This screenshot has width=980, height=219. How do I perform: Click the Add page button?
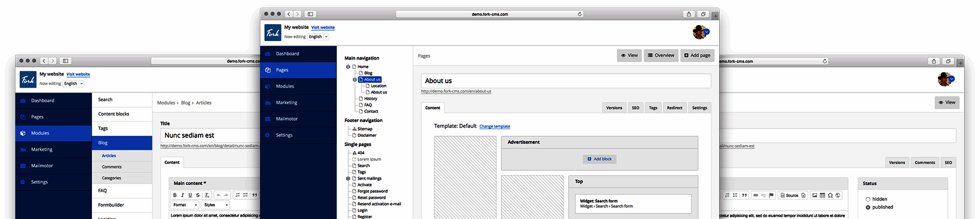697,55
